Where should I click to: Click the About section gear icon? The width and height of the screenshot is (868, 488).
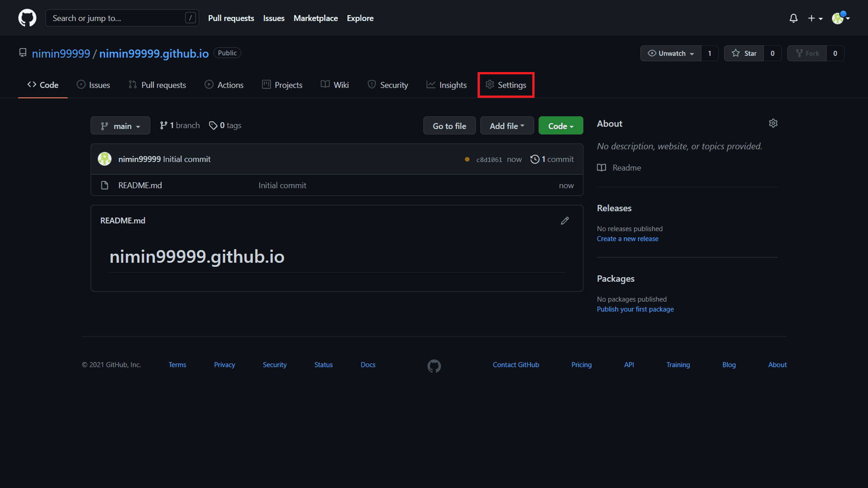pyautogui.click(x=773, y=123)
